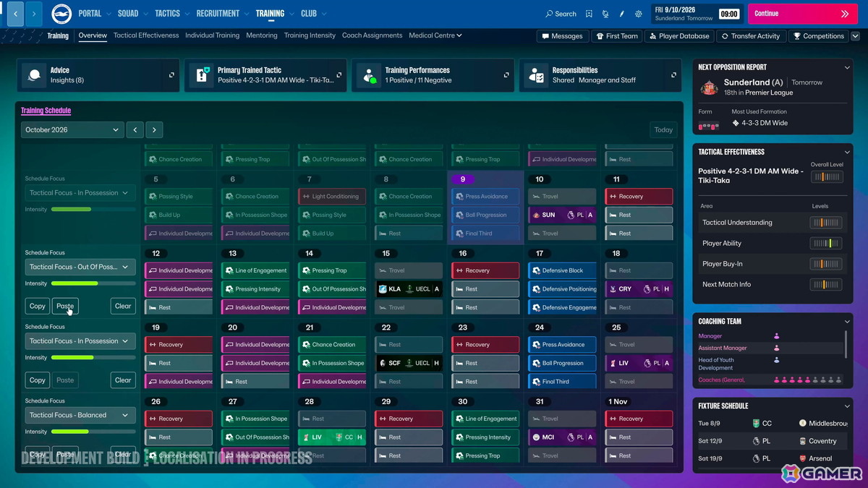Click Clear for the week of the 19th
Viewport: 868px width, 488px height.
click(x=123, y=380)
